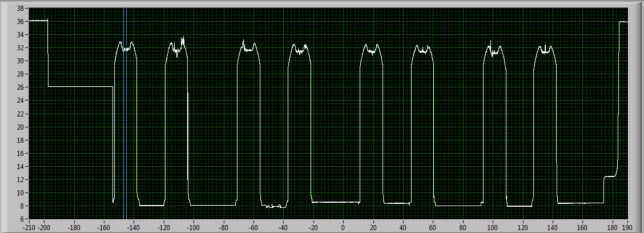Click the X-axis maximum label 190

628,227
